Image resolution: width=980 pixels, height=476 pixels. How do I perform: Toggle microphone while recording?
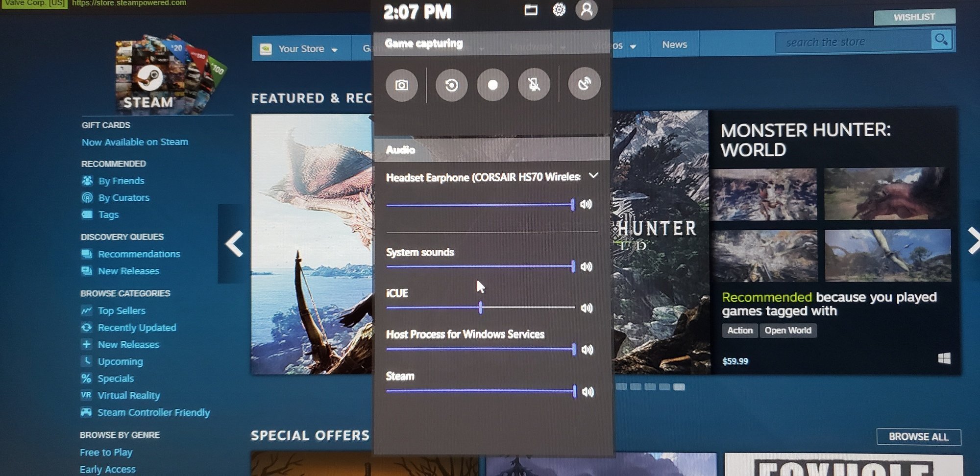pyautogui.click(x=534, y=85)
